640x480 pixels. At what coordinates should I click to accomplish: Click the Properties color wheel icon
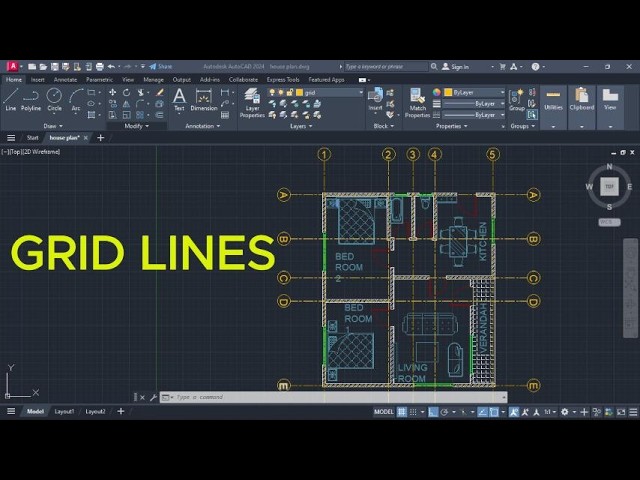click(437, 92)
